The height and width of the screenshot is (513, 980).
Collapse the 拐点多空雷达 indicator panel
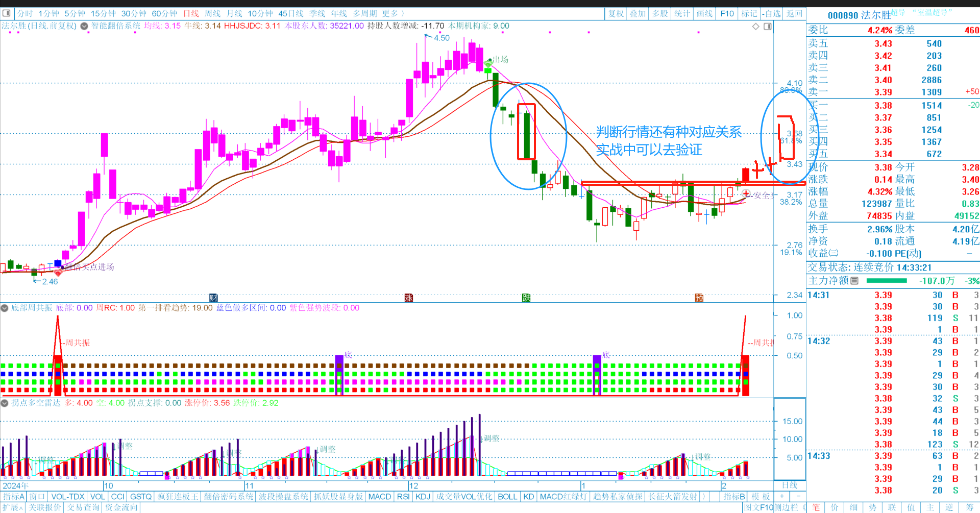[x=5, y=403]
